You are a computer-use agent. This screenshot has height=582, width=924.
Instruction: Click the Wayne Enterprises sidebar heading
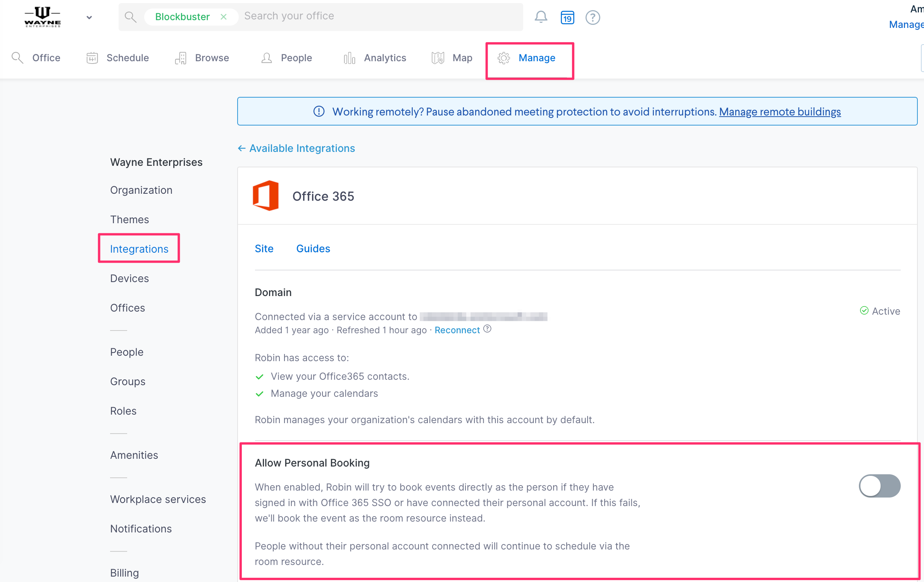(x=156, y=162)
